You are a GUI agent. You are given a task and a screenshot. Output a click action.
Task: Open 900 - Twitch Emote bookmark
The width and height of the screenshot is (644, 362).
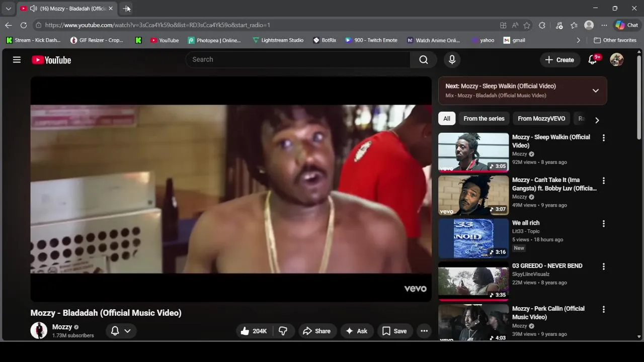point(371,40)
